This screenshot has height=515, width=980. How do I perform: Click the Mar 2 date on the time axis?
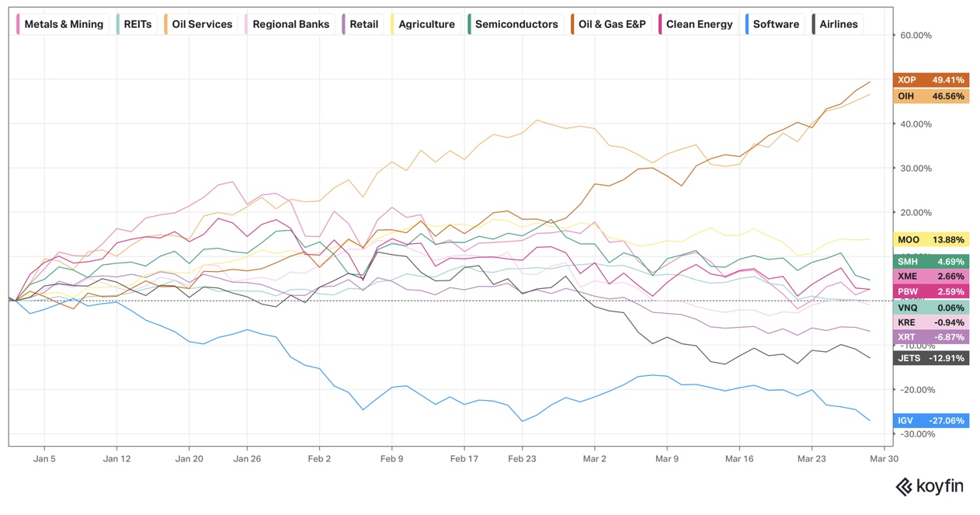594,459
